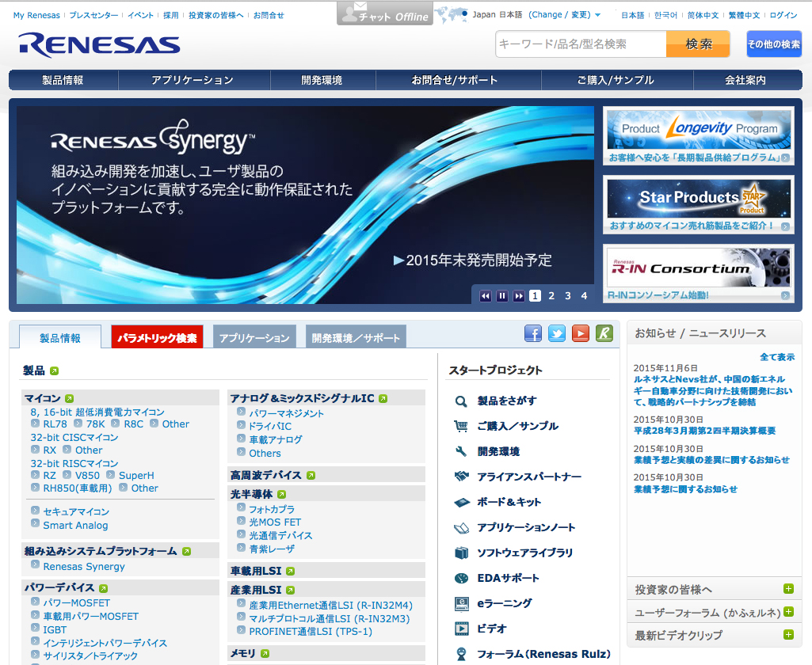Click the ビデオ play icon
The width and height of the screenshot is (812, 665).
pyautogui.click(x=461, y=629)
